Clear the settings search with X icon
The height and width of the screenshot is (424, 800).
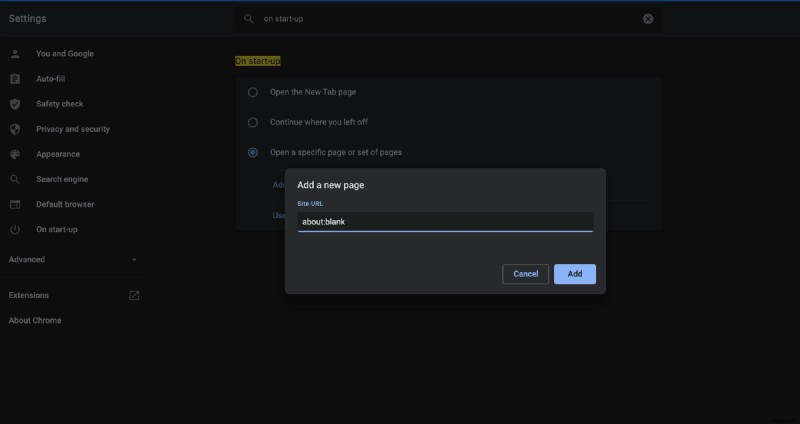[648, 19]
